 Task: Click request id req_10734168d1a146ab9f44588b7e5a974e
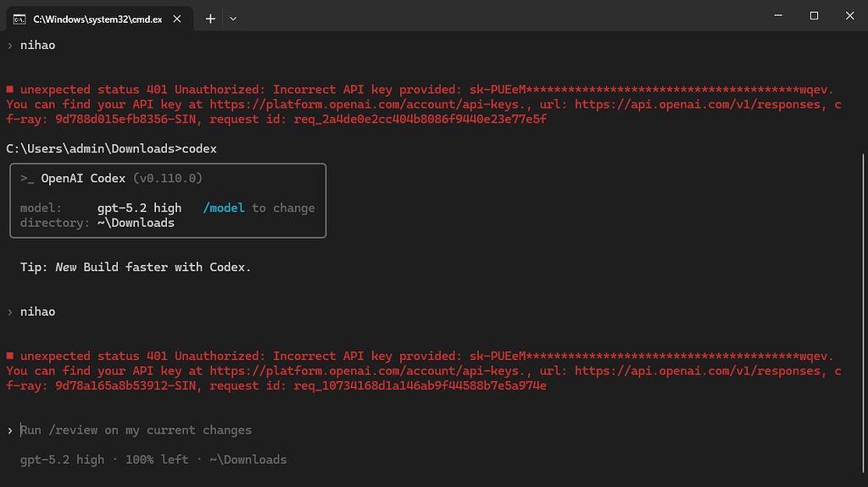point(420,385)
